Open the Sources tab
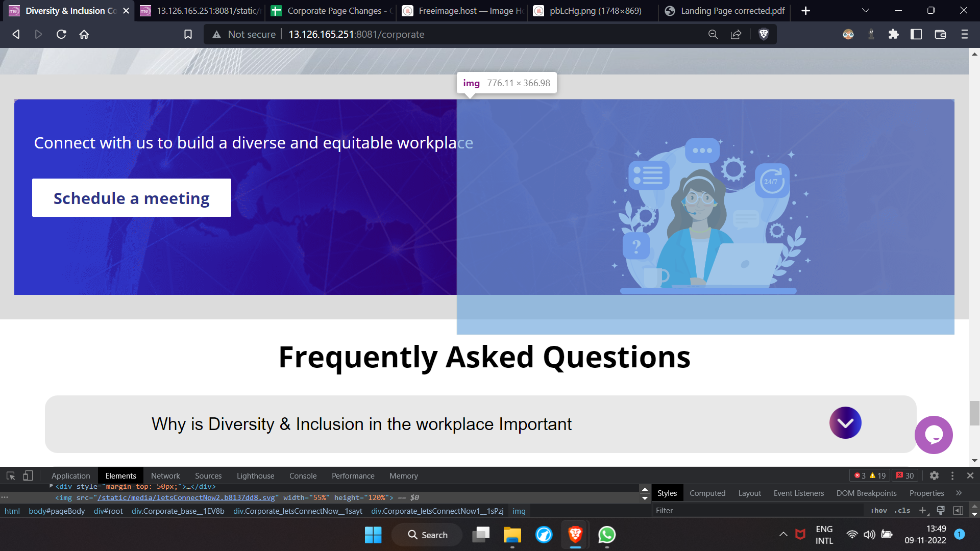The image size is (980, 551). [208, 475]
